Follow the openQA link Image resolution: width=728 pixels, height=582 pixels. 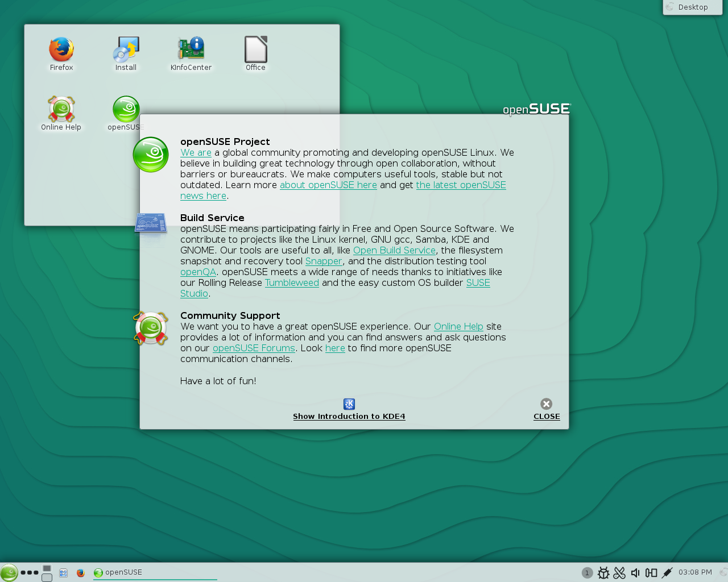[198, 272]
